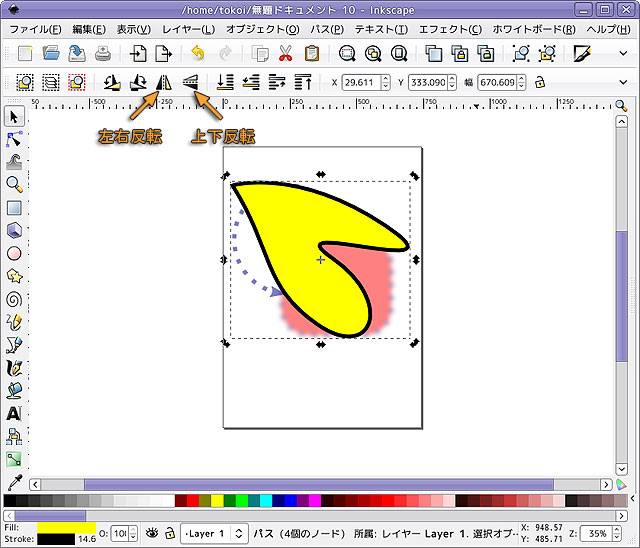The height and width of the screenshot is (548, 640).
Task: Select the Node edit tool
Action: 14,140
